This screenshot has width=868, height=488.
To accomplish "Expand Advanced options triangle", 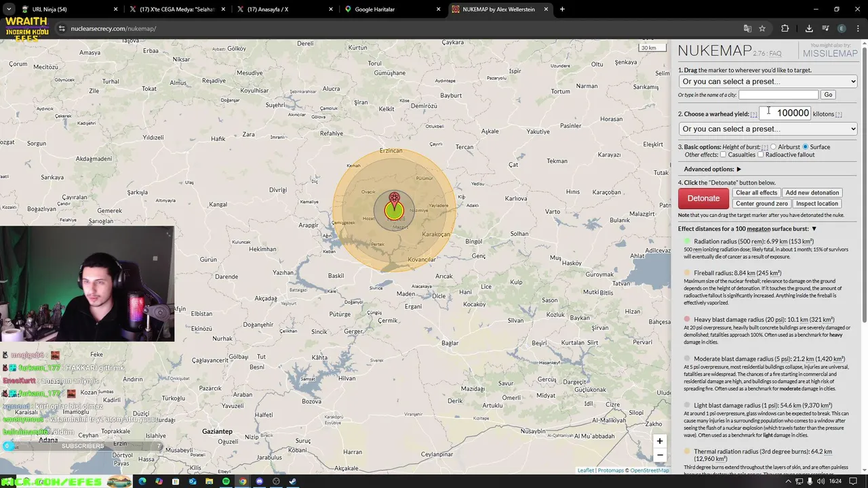I will pyautogui.click(x=738, y=169).
